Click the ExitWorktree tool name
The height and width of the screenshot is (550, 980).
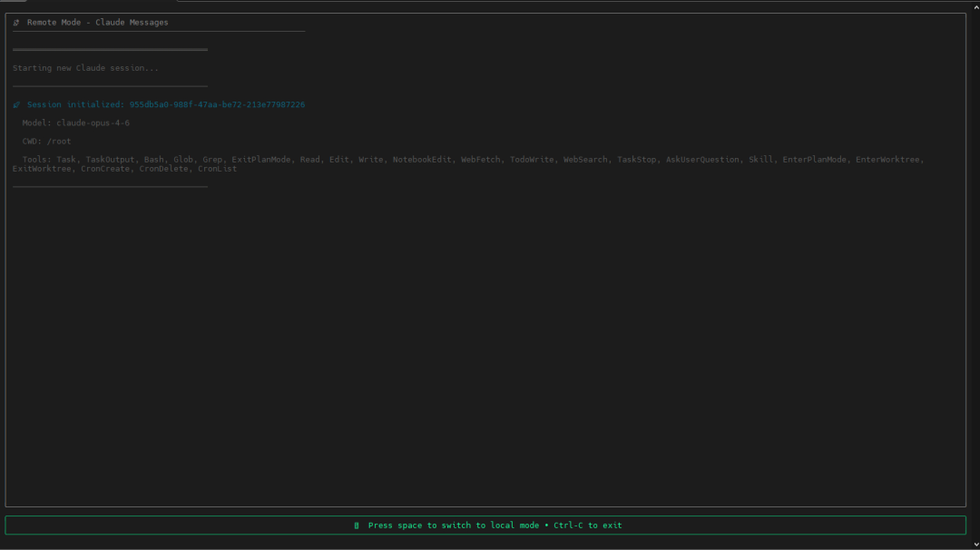point(42,169)
